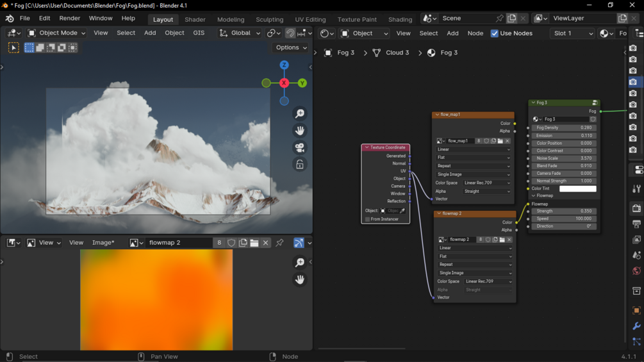Screen dimensions: 644x362
Task: Open the Tool properties tab icon
Action: coord(636,188)
